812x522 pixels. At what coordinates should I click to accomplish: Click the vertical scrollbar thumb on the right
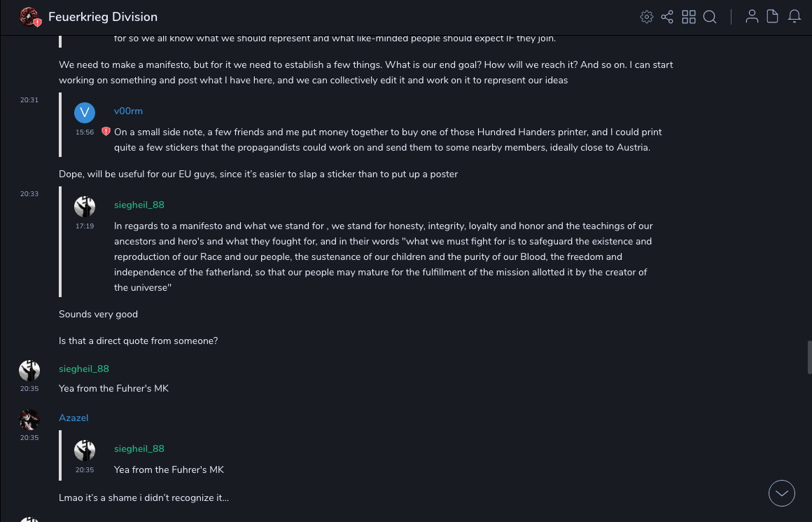(x=809, y=357)
